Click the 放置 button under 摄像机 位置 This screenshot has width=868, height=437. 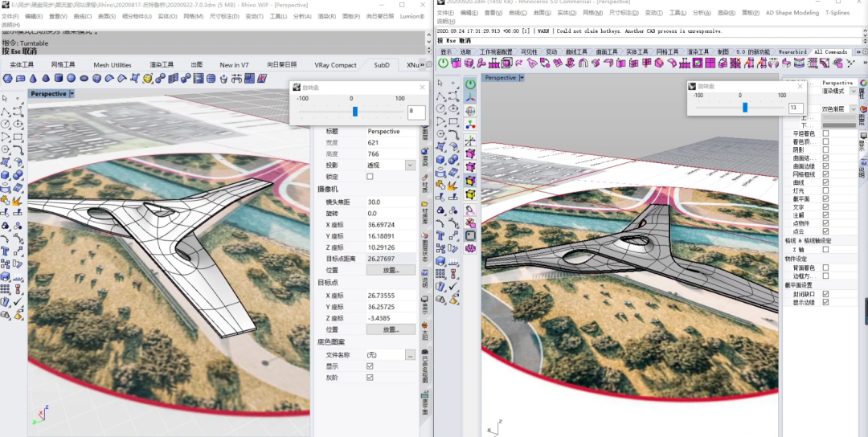391,270
